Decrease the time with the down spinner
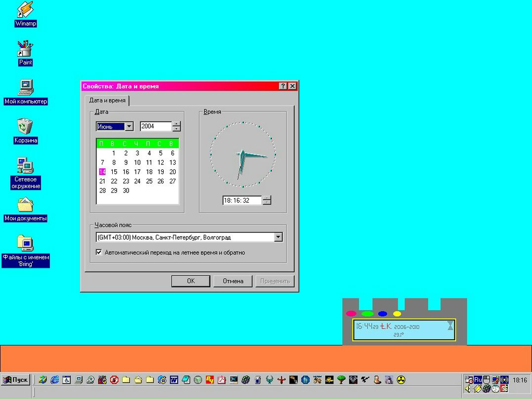 (x=267, y=203)
